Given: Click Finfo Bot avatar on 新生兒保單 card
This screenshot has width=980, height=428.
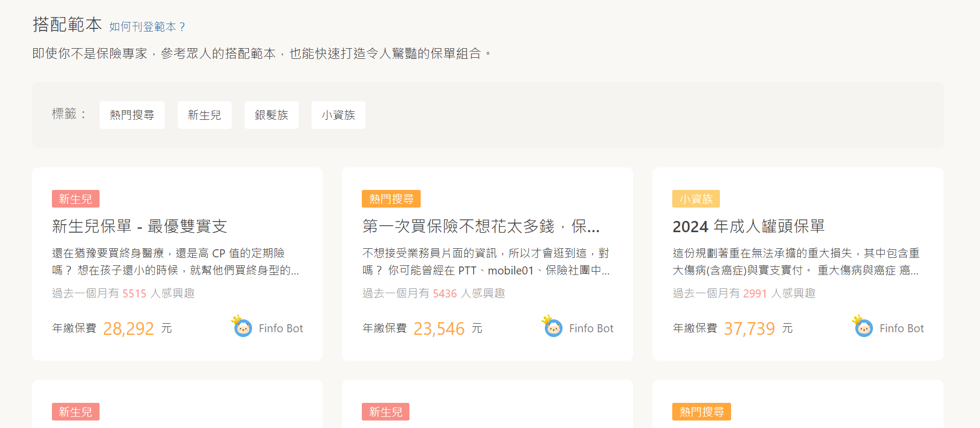Looking at the screenshot, I should pyautogui.click(x=242, y=326).
